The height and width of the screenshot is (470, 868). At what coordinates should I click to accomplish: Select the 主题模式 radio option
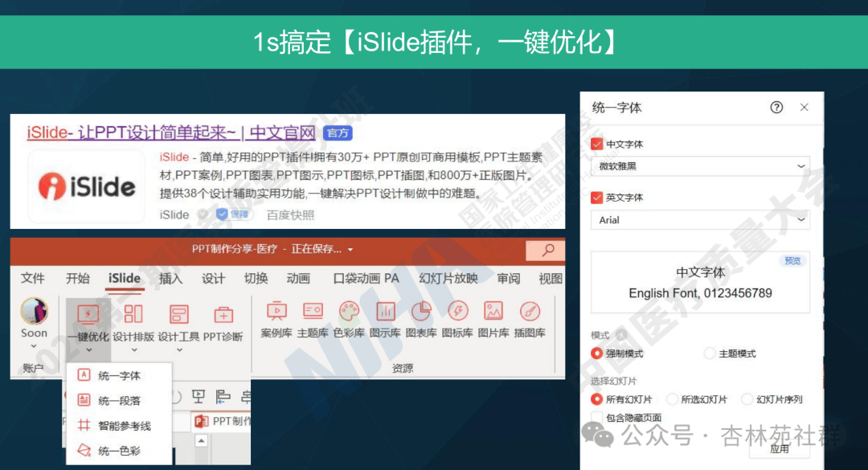coord(710,353)
